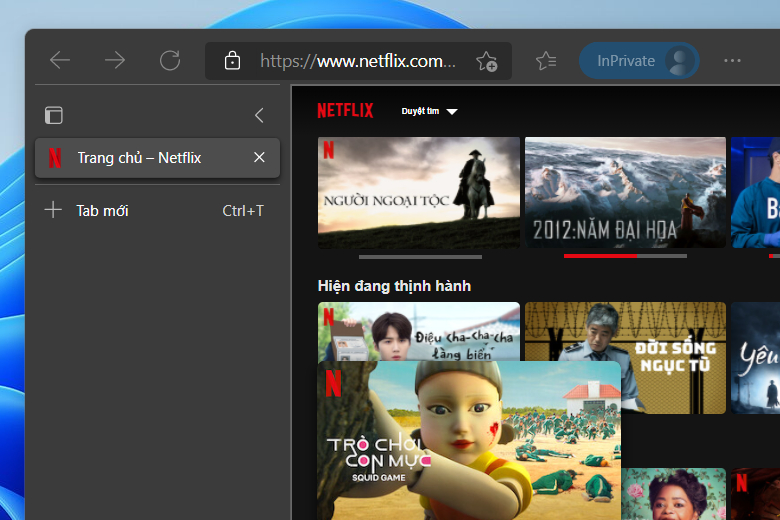Open the Hiện đang thịnh hành row title

pos(394,286)
